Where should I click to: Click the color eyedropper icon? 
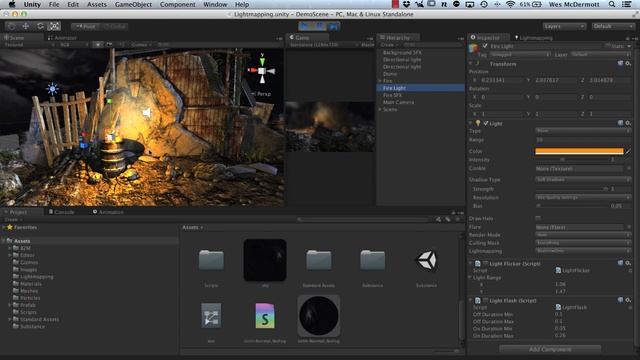click(628, 151)
